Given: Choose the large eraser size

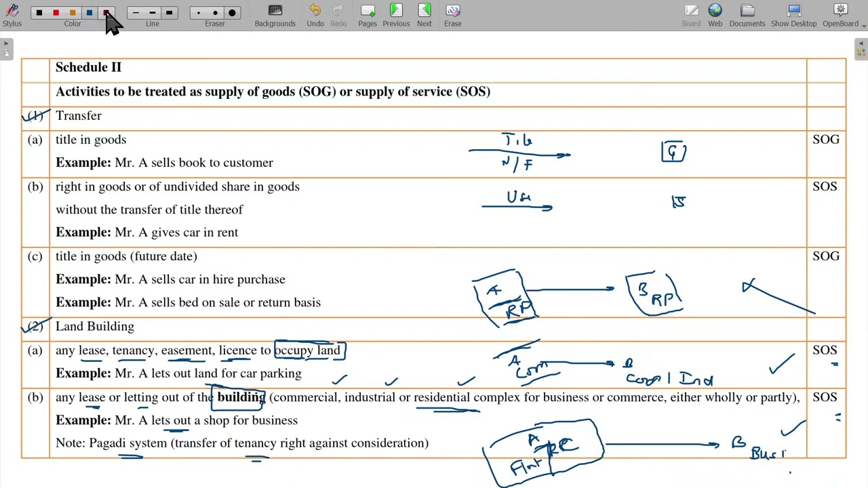Looking at the screenshot, I should click(232, 12).
